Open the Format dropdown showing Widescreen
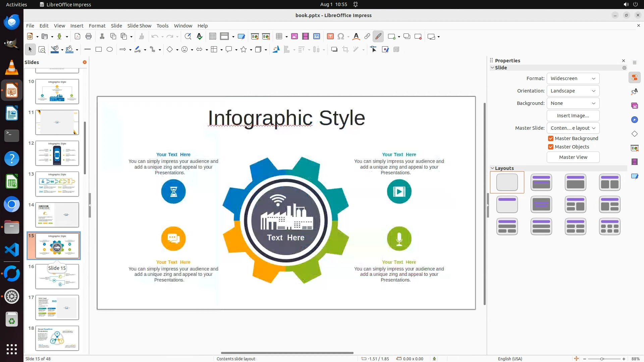 coord(573,78)
